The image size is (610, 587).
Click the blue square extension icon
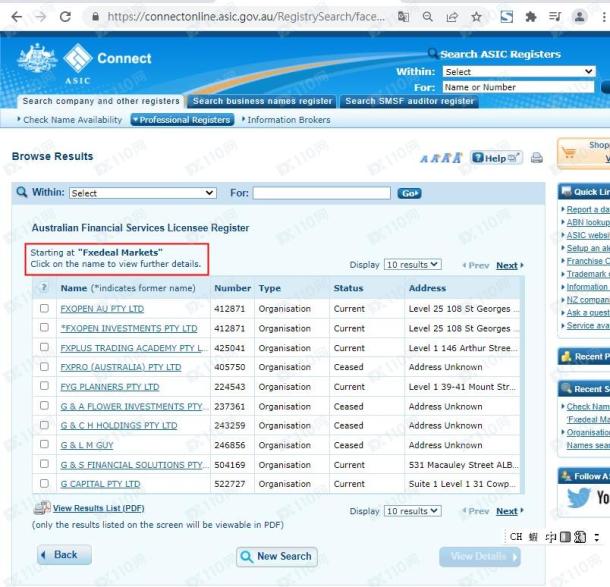tap(506, 17)
